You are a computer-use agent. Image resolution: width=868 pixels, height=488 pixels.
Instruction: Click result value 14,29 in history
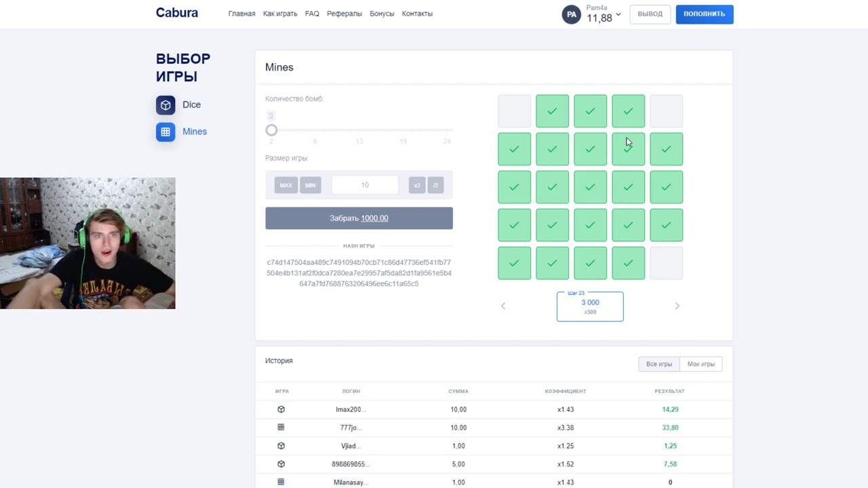(x=670, y=409)
